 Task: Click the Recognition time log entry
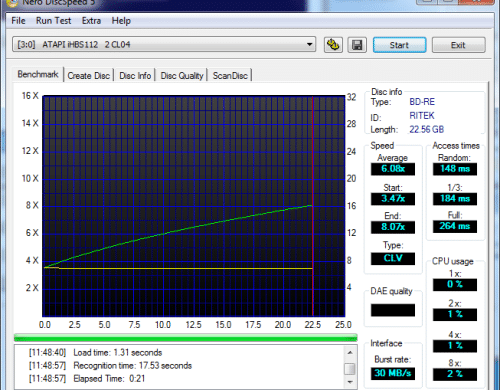(x=110, y=366)
